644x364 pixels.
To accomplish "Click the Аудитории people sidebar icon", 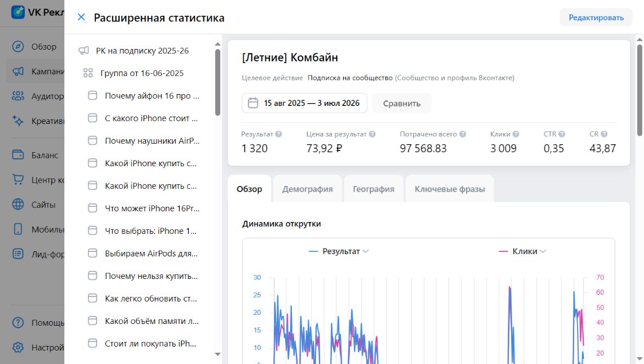I will click(18, 96).
